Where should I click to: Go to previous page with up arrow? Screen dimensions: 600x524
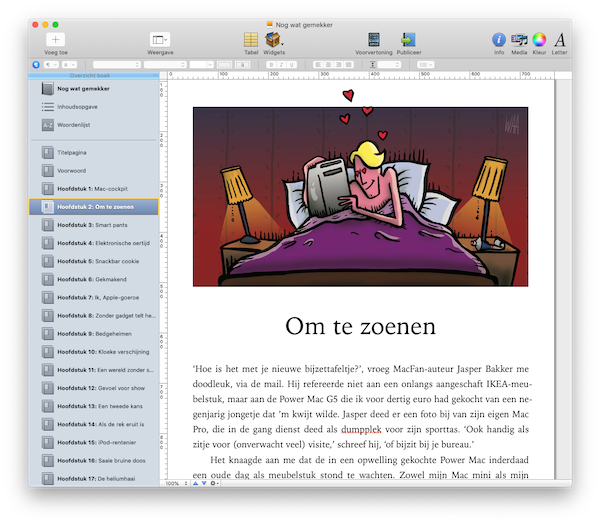tap(196, 483)
